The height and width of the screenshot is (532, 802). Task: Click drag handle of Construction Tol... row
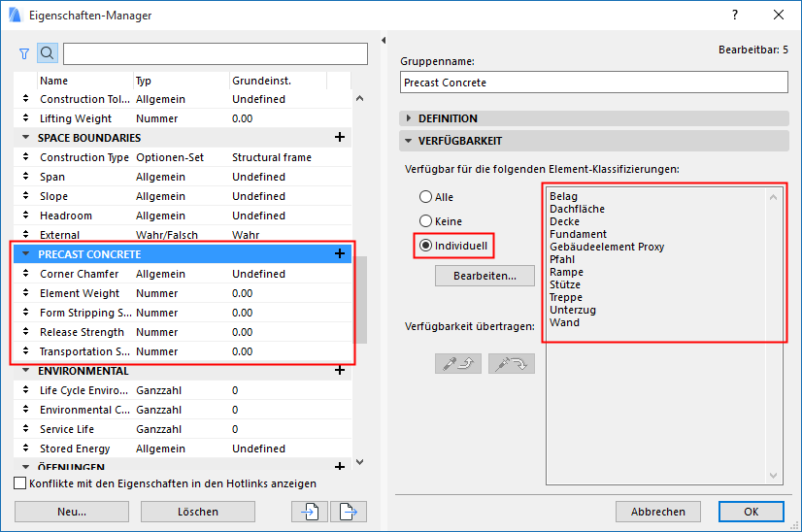click(25, 98)
